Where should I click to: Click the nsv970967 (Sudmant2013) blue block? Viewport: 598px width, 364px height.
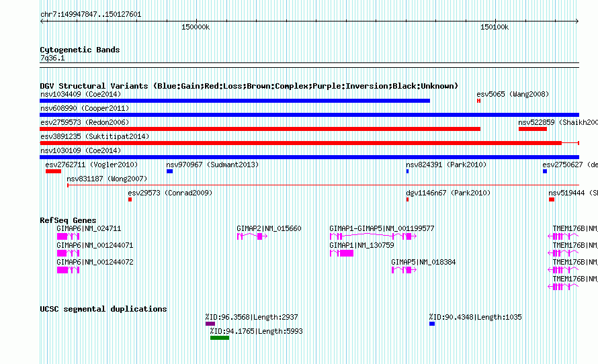point(170,171)
